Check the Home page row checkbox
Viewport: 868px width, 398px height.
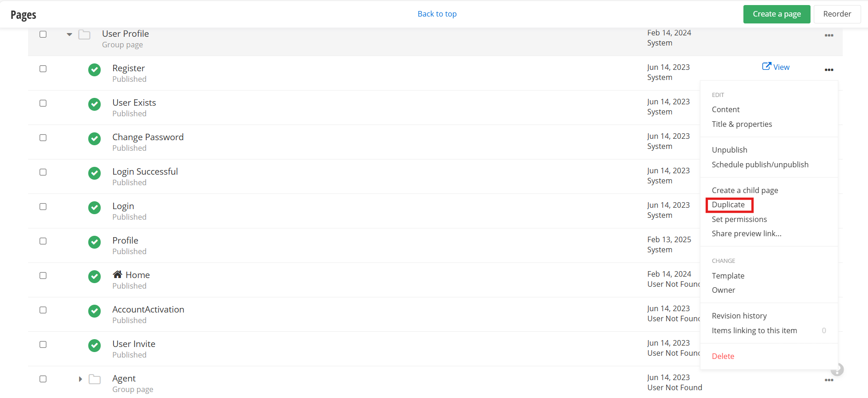coord(43,276)
